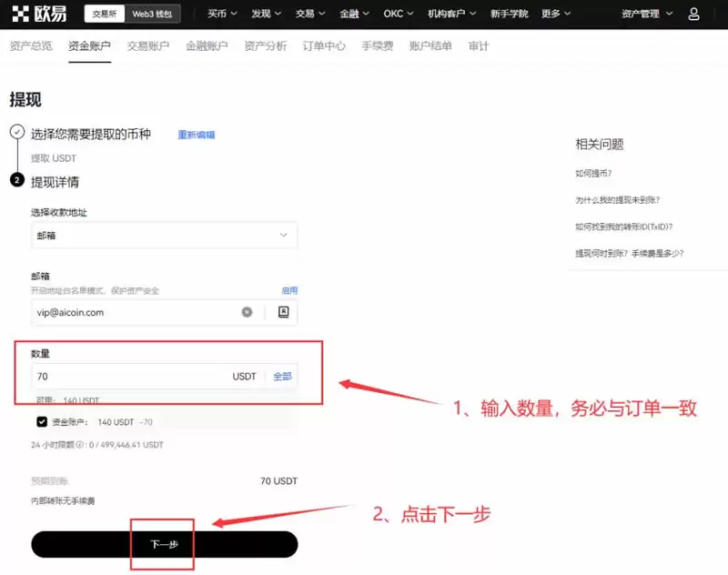728x575 pixels.
Task: Click step indicator 2 for 提现详情
Action: pyautogui.click(x=16, y=180)
